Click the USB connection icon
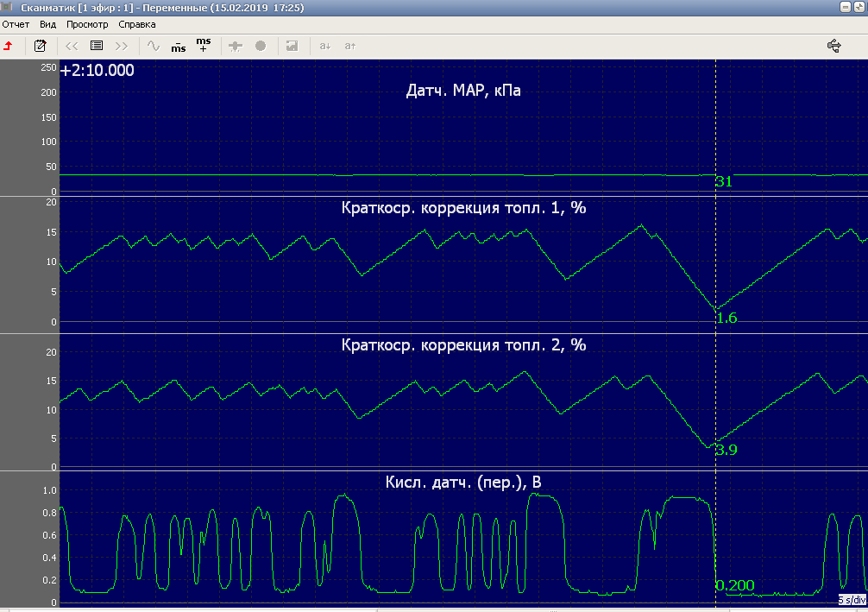Screen dimensions: 868x612 (x=833, y=46)
